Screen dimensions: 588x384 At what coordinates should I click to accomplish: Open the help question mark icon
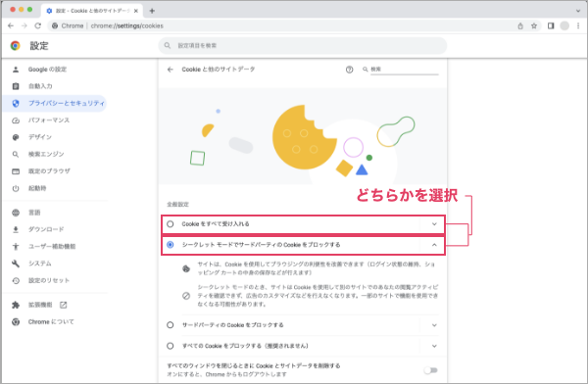click(349, 70)
